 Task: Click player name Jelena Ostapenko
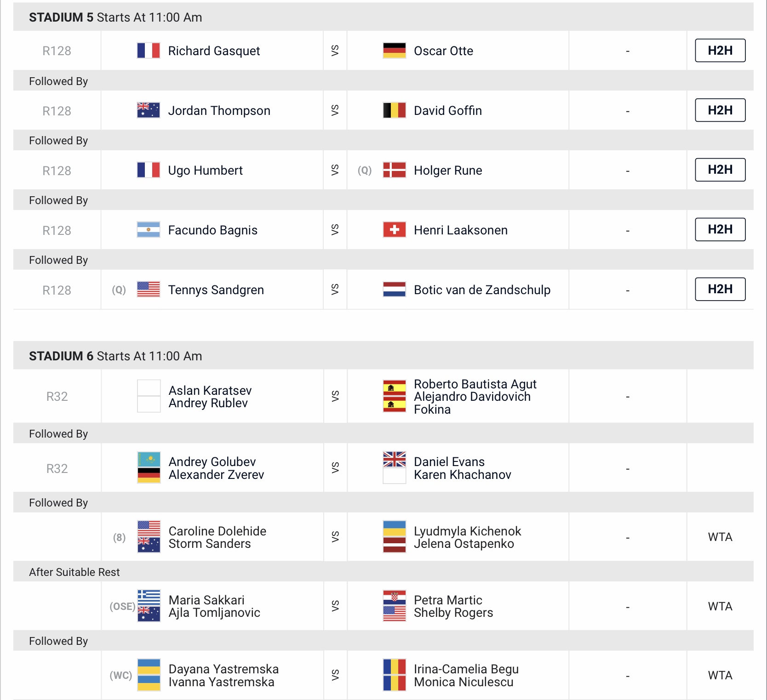(464, 544)
